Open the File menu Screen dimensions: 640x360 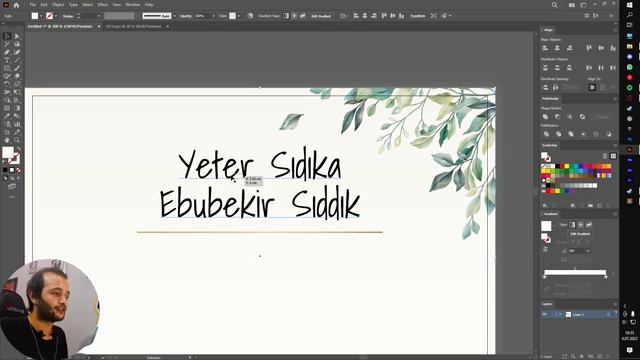(x=32, y=5)
